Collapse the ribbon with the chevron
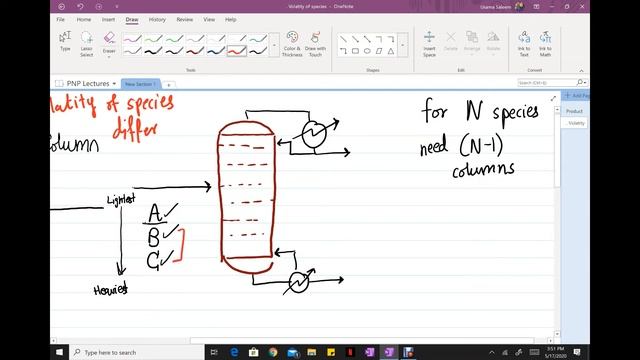This screenshot has width=640, height=360. 581,70
